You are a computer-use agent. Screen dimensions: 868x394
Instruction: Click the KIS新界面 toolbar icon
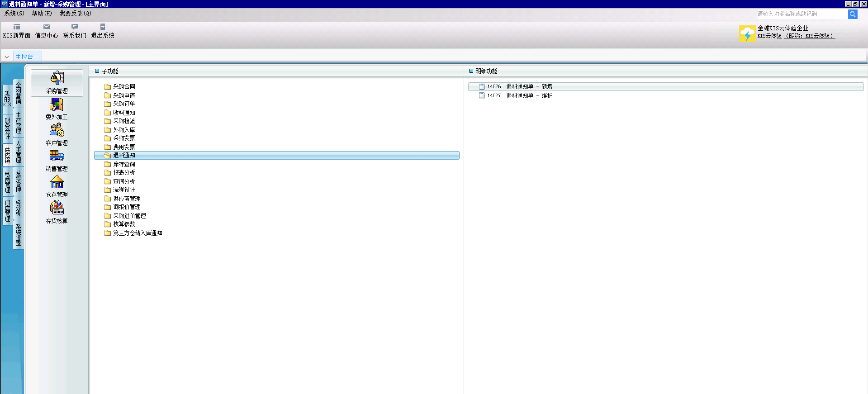point(17,27)
